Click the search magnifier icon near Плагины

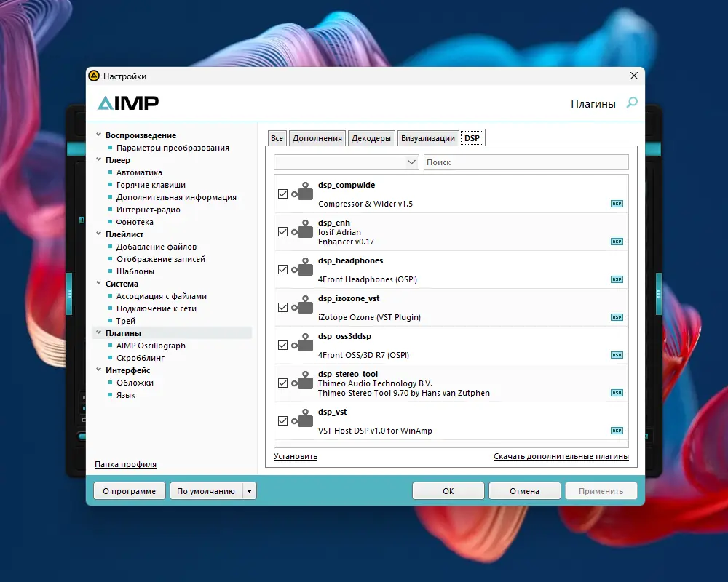coord(632,103)
